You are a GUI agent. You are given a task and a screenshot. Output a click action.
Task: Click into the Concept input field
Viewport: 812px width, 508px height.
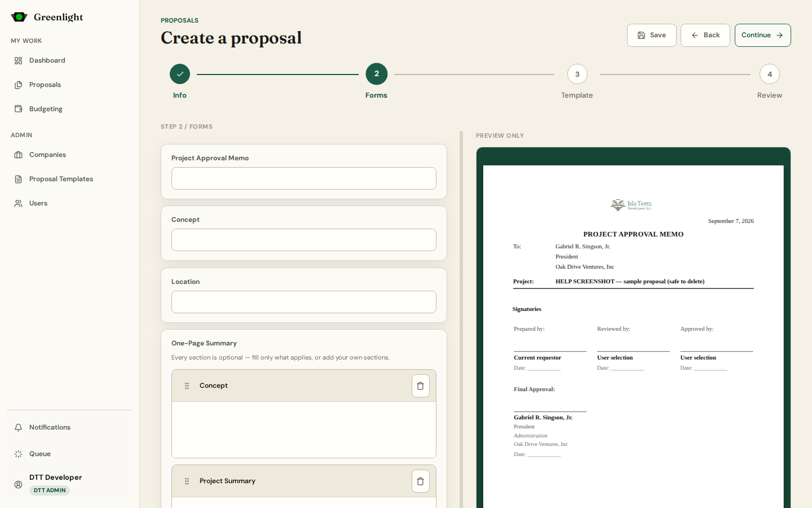pyautogui.click(x=304, y=240)
